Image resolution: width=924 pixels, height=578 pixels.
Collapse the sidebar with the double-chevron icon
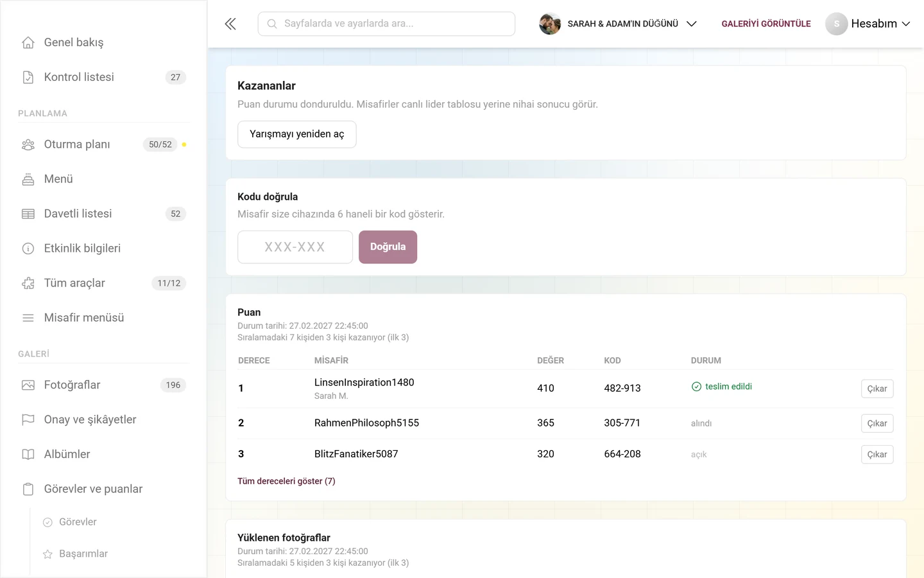(x=230, y=24)
